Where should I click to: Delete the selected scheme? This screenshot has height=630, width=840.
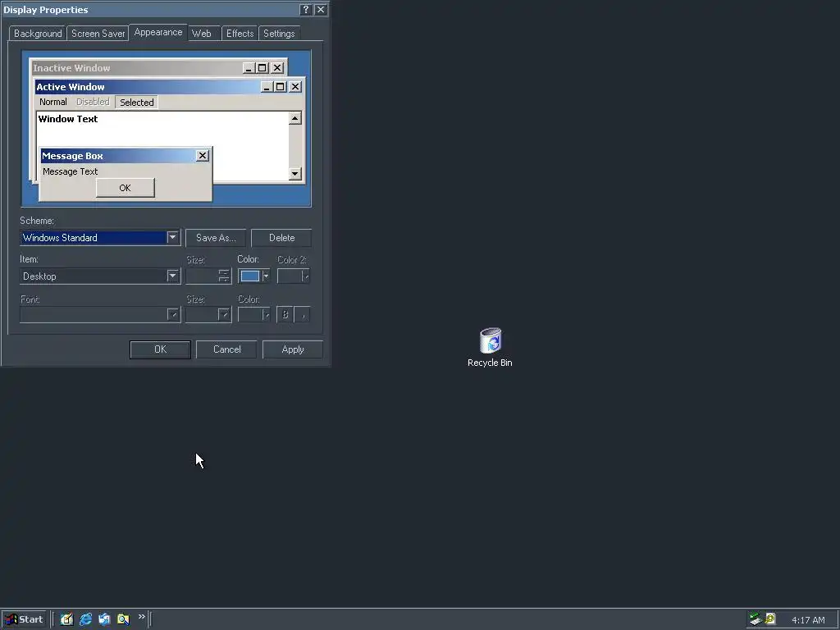point(282,238)
